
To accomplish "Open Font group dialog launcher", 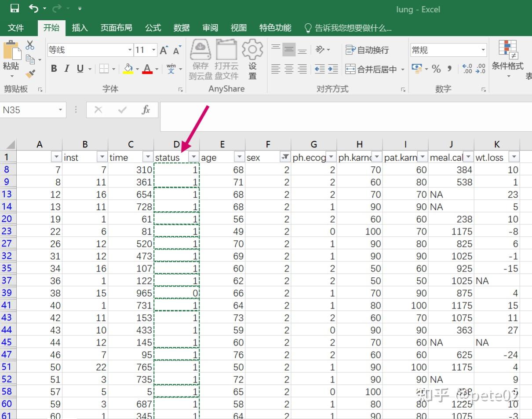I will (180, 89).
